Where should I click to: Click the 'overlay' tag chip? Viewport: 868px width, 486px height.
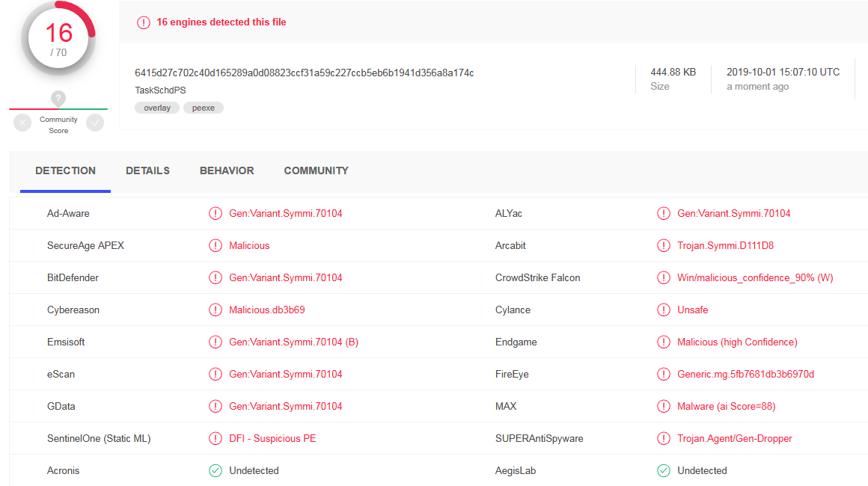coord(157,108)
